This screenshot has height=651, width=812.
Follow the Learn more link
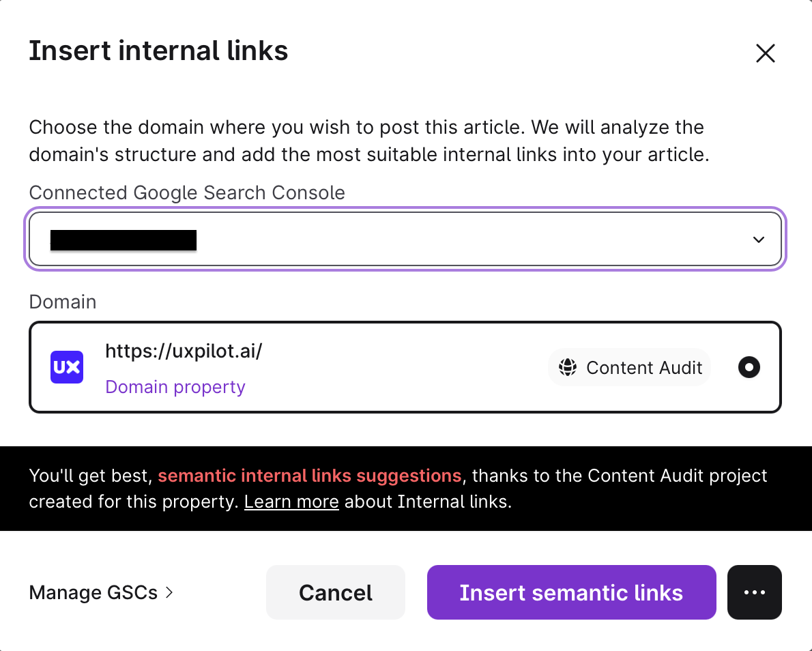point(291,502)
